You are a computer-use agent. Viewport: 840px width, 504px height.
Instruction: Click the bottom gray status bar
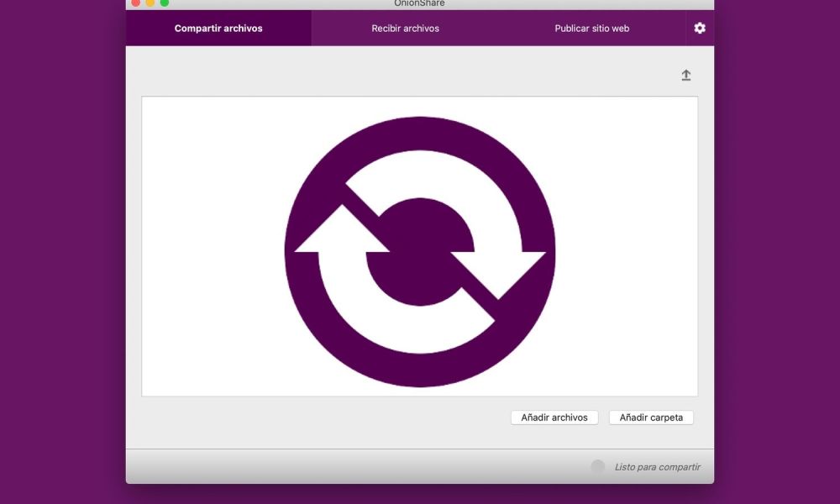point(336,466)
